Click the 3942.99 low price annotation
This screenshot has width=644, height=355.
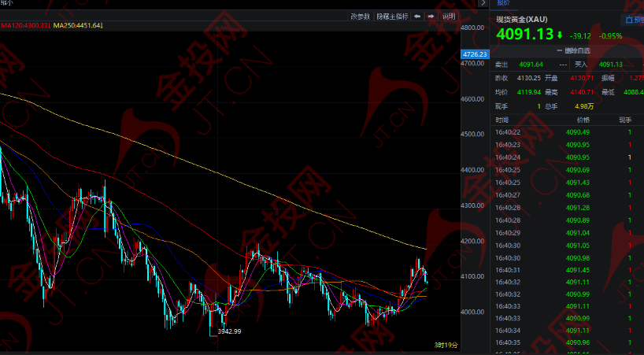(229, 331)
